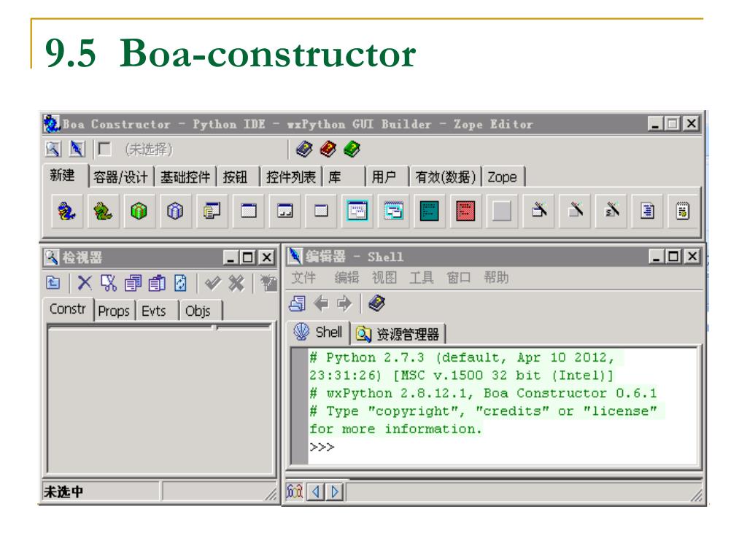Toggle the checkbox beside (未选择)
The height and width of the screenshot is (560, 747).
(x=104, y=149)
